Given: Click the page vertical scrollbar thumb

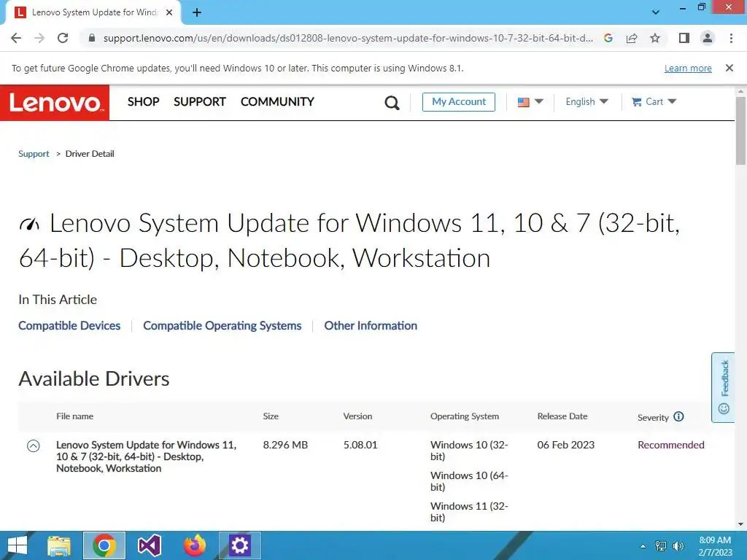Looking at the screenshot, I should pyautogui.click(x=741, y=131).
